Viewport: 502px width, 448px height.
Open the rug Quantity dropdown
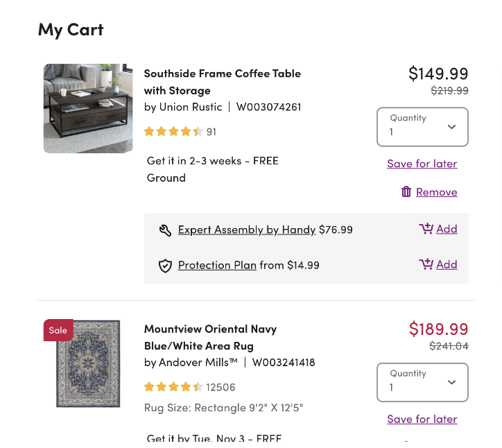(x=422, y=382)
